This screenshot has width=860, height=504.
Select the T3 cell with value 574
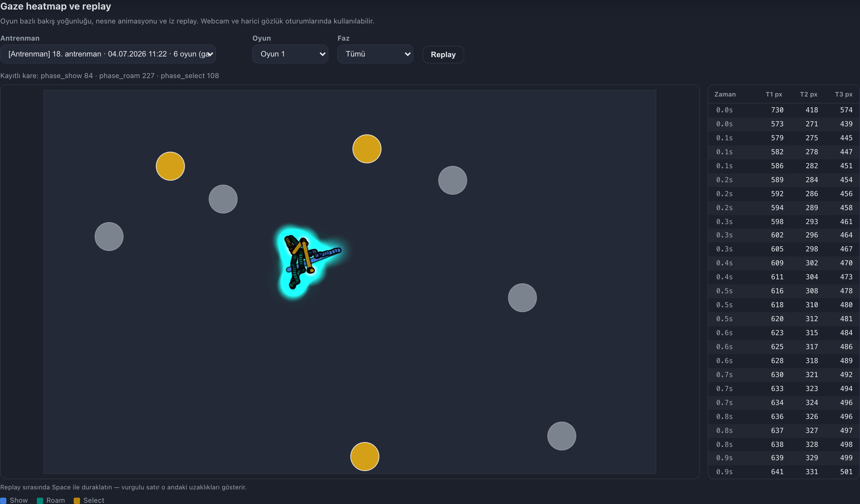pyautogui.click(x=846, y=110)
